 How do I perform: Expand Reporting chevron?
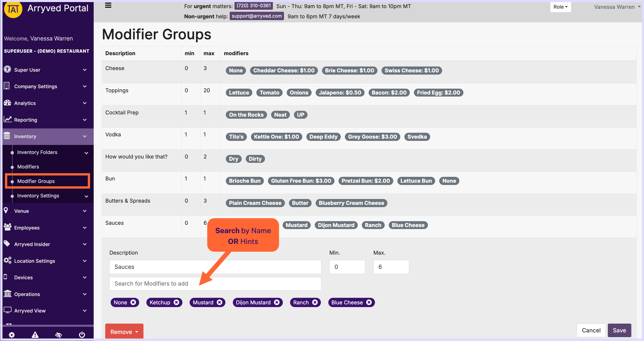[85, 120]
